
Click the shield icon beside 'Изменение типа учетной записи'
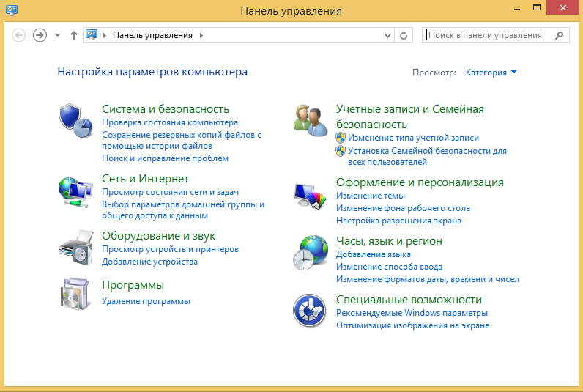click(341, 138)
